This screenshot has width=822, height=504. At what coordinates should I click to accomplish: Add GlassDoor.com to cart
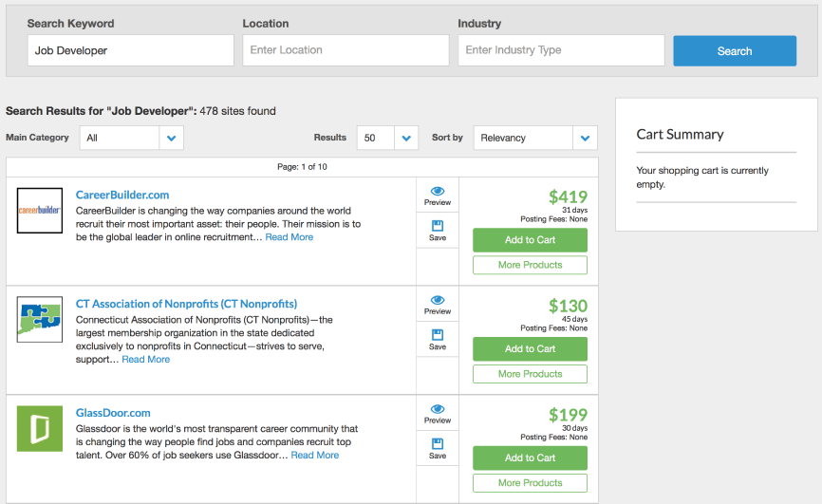pos(530,458)
